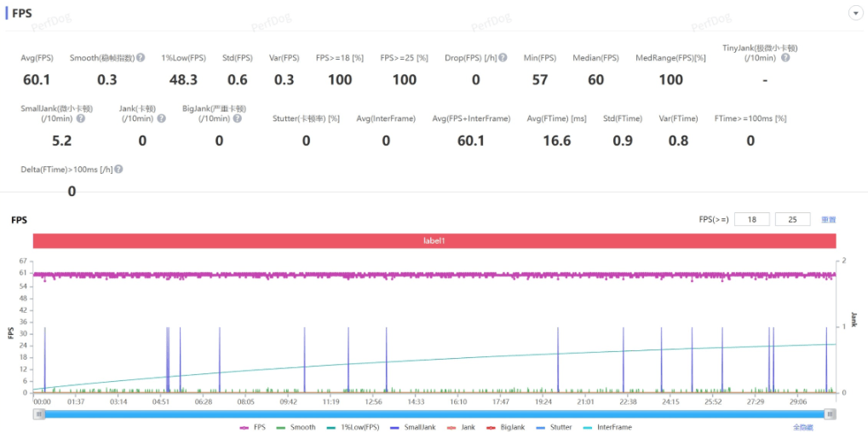Click the left handle of timeline range slider
868x433 pixels.
38,413
